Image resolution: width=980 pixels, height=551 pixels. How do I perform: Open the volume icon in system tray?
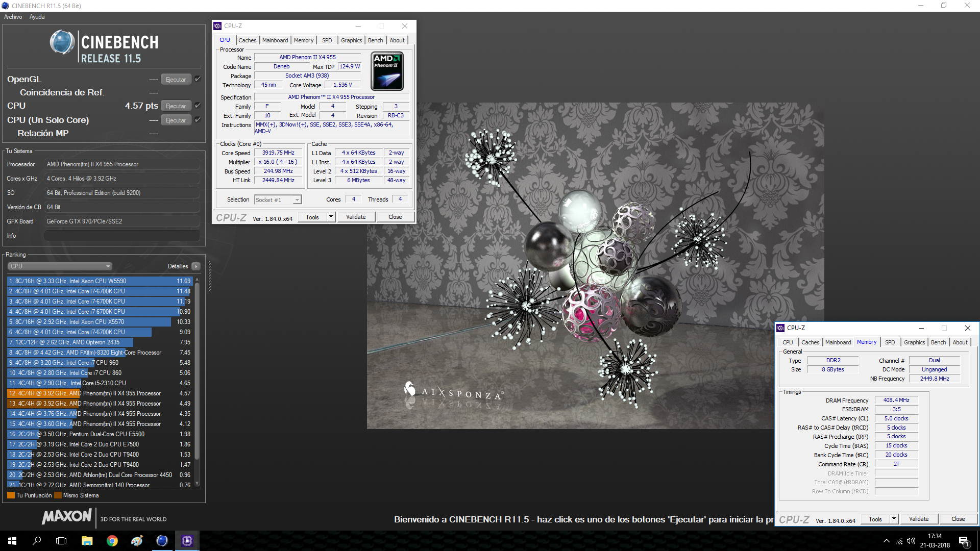tap(911, 541)
